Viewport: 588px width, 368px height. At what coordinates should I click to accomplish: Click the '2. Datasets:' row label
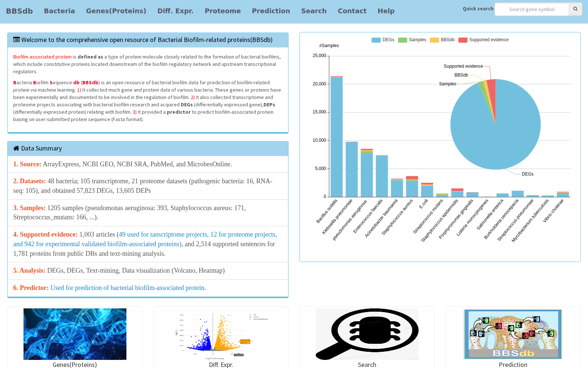(29, 181)
